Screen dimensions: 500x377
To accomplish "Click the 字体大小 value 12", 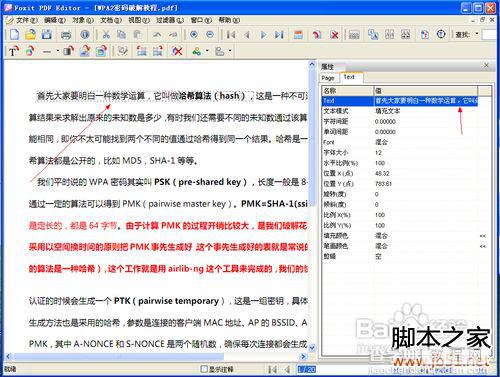I will 378,153.
